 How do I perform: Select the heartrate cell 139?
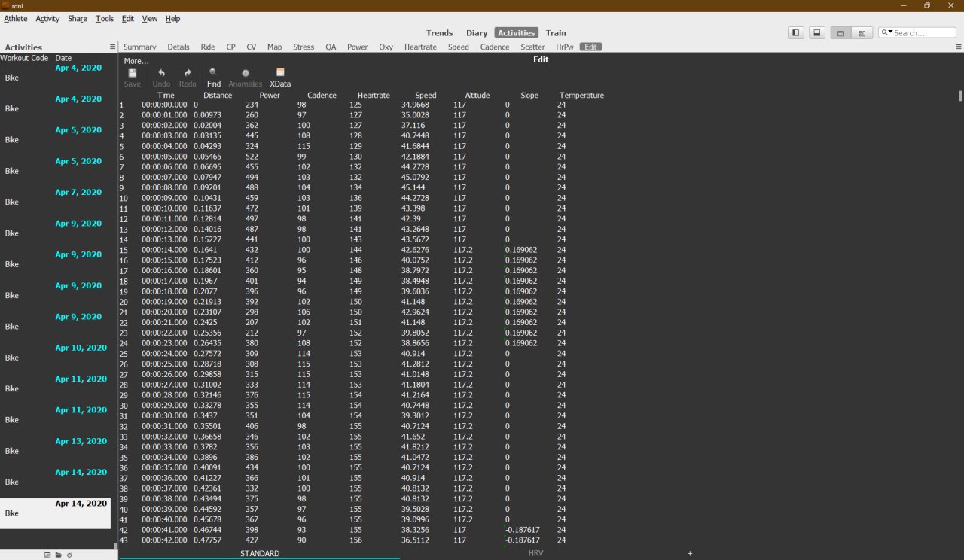[x=355, y=208]
